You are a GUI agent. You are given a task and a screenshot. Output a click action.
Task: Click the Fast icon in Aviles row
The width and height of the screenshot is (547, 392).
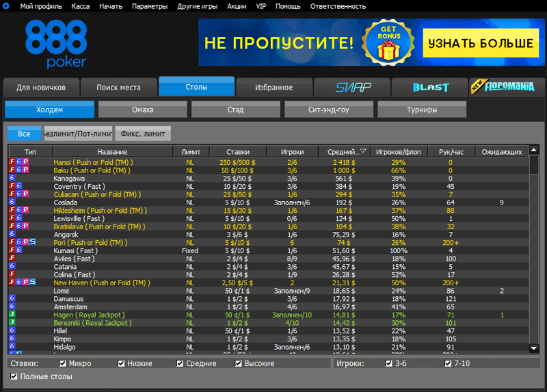click(x=12, y=258)
